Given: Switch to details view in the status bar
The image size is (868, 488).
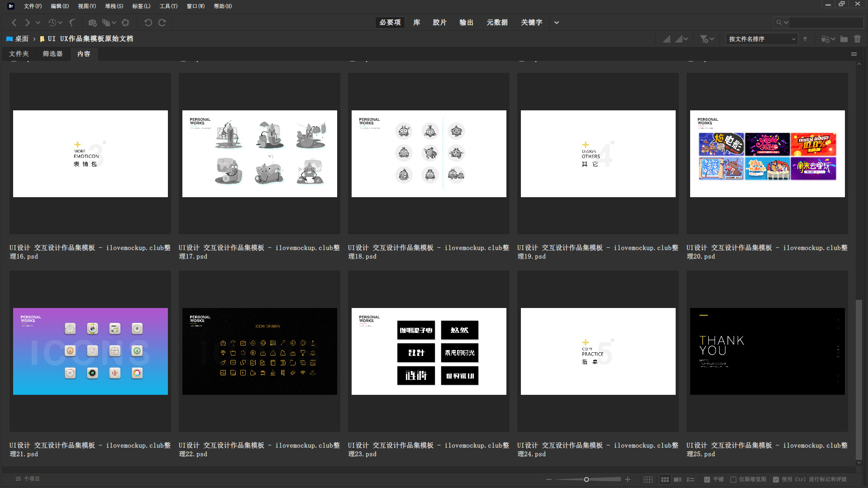Looking at the screenshot, I should click(677, 479).
